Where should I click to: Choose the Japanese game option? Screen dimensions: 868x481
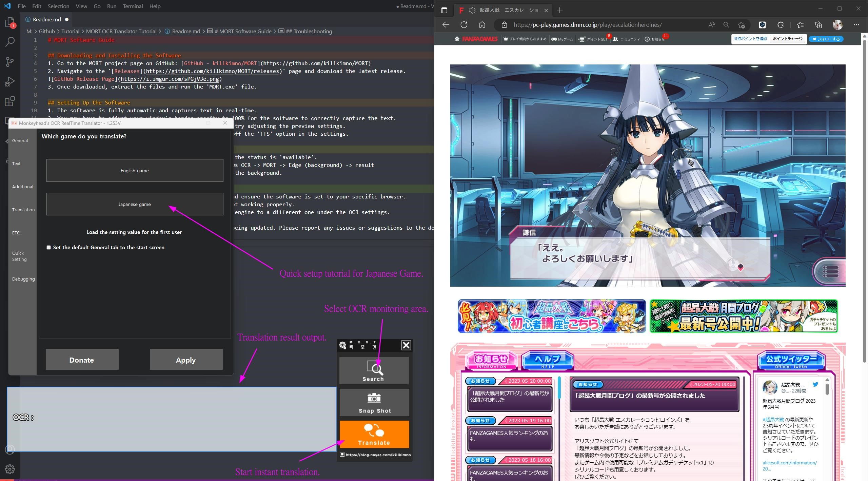pyautogui.click(x=135, y=204)
